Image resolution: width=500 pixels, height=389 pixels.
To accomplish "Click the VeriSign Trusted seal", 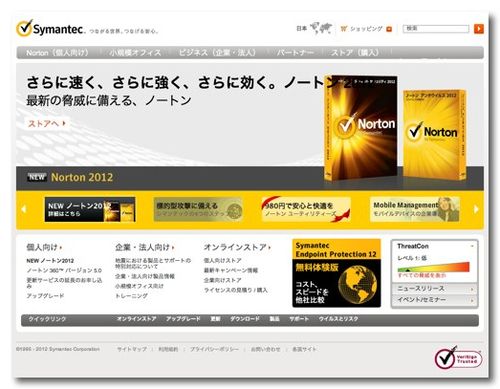I will 458,358.
